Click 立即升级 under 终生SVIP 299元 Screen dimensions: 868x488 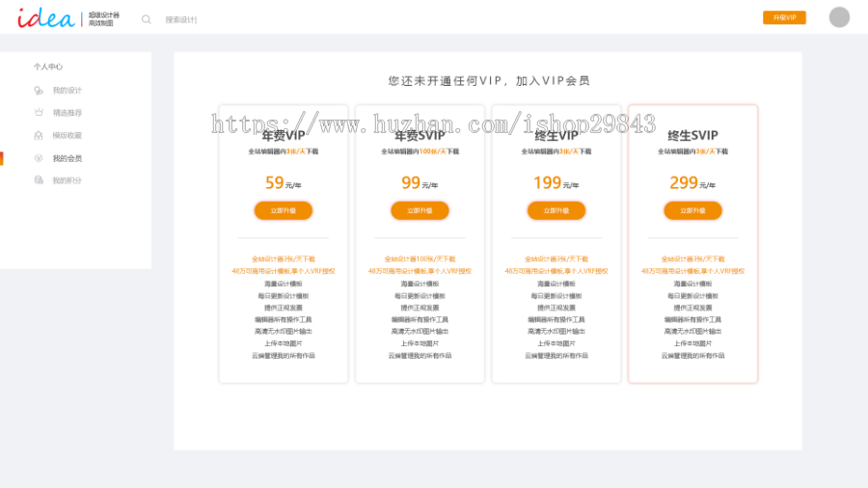point(692,210)
